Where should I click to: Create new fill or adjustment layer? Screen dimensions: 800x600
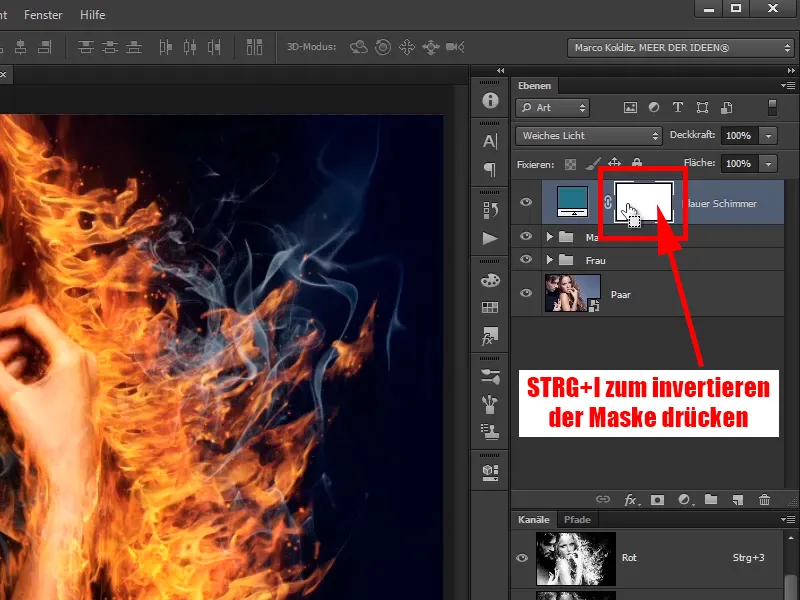tap(685, 500)
